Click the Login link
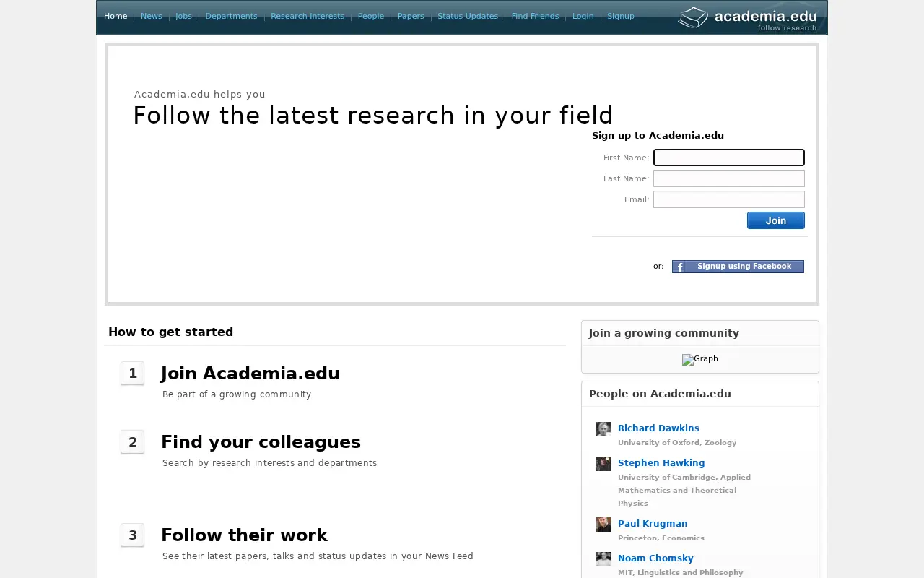The height and width of the screenshot is (578, 924). pos(583,16)
